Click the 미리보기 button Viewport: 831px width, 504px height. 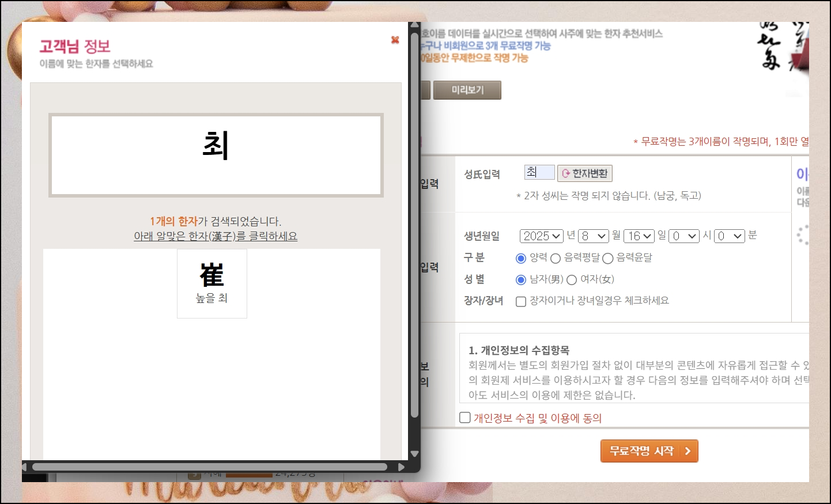coord(467,90)
